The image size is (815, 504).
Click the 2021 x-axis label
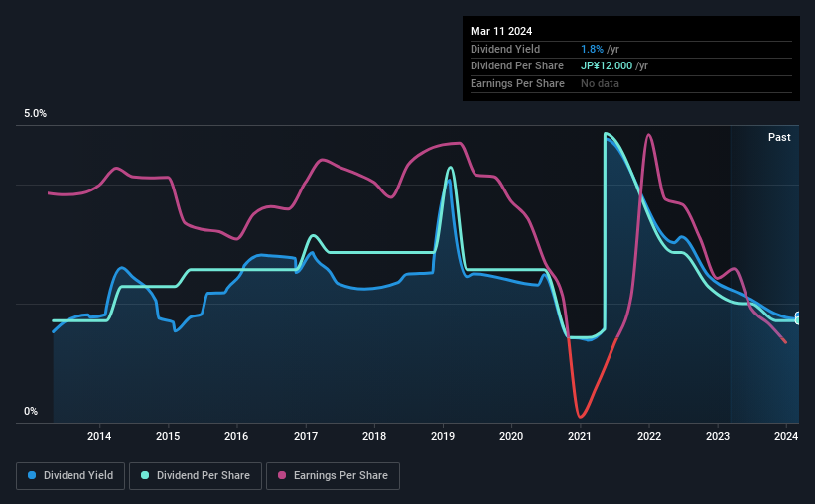(580, 436)
